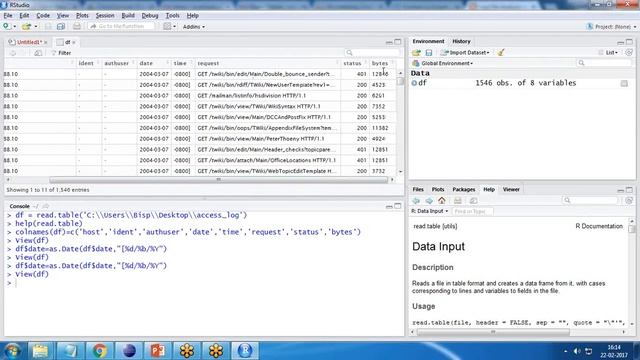Sort by request column header
Viewport: 640px width, 360px height.
pyautogui.click(x=267, y=63)
